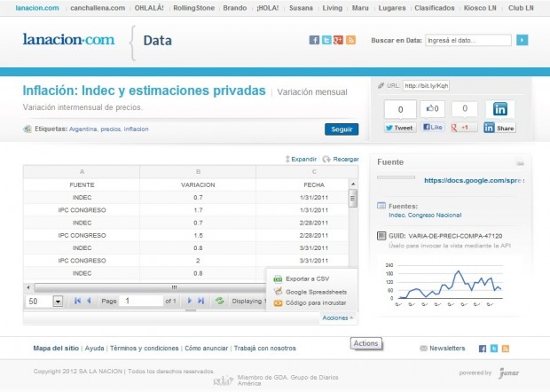This screenshot has height=392, width=550.
Task: Open footer Facebook icon
Action: 483,349
